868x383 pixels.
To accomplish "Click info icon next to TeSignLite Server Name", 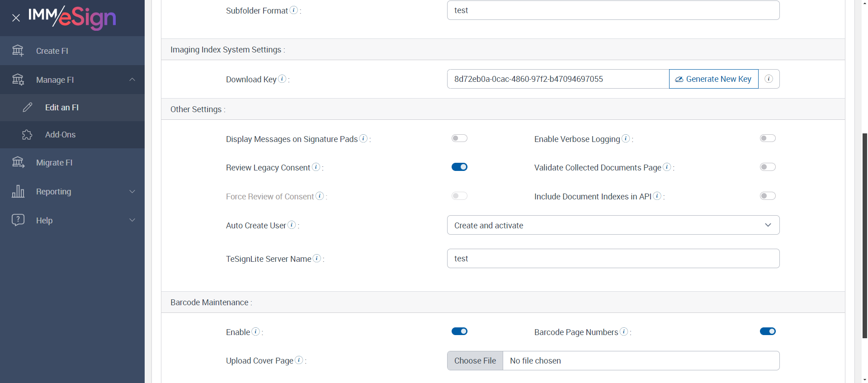I will 317,258.
